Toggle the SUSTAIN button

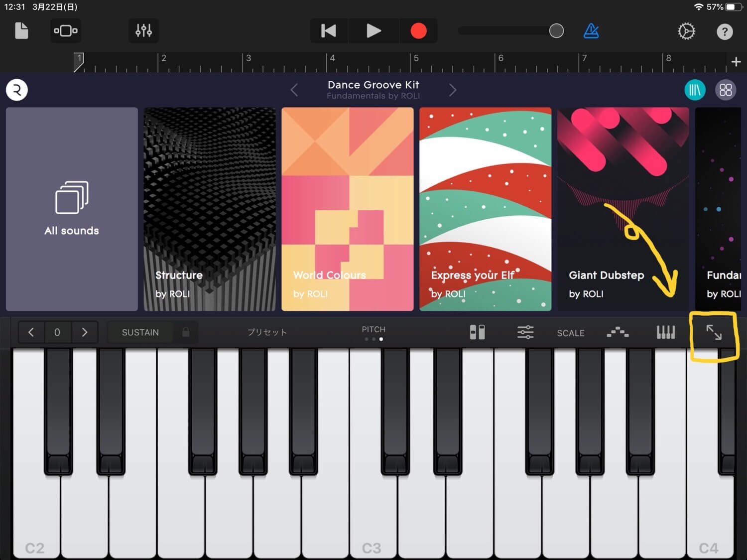click(140, 332)
